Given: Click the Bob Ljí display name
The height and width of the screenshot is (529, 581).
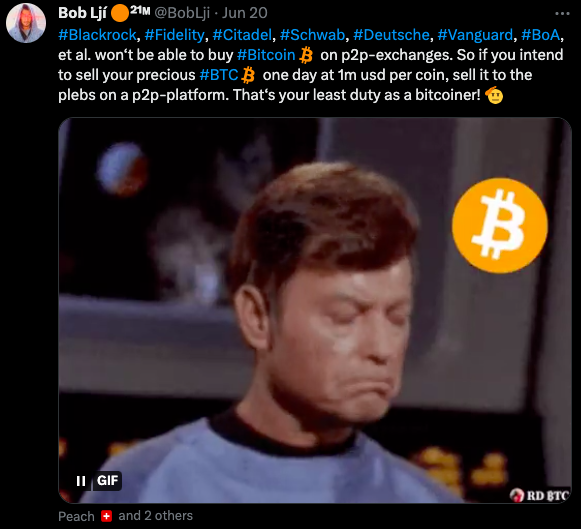Looking at the screenshot, I should 82,13.
